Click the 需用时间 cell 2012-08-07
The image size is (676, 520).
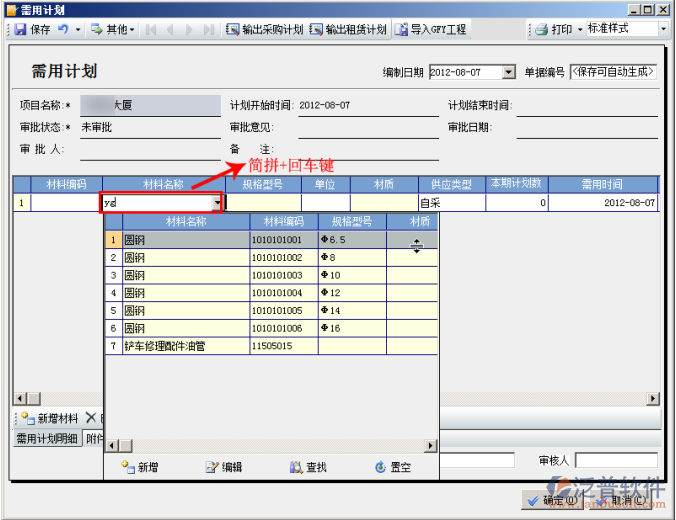point(603,203)
